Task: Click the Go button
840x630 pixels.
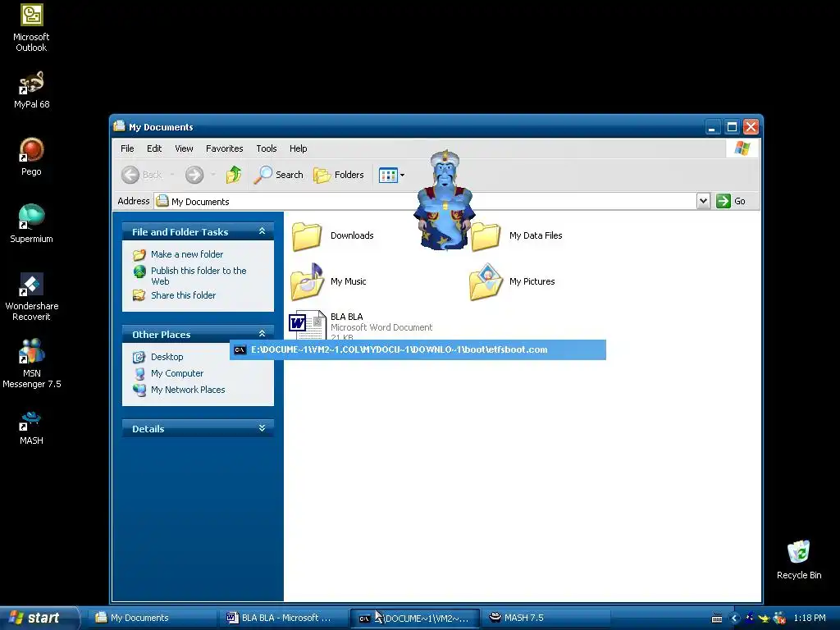Action: click(x=731, y=201)
